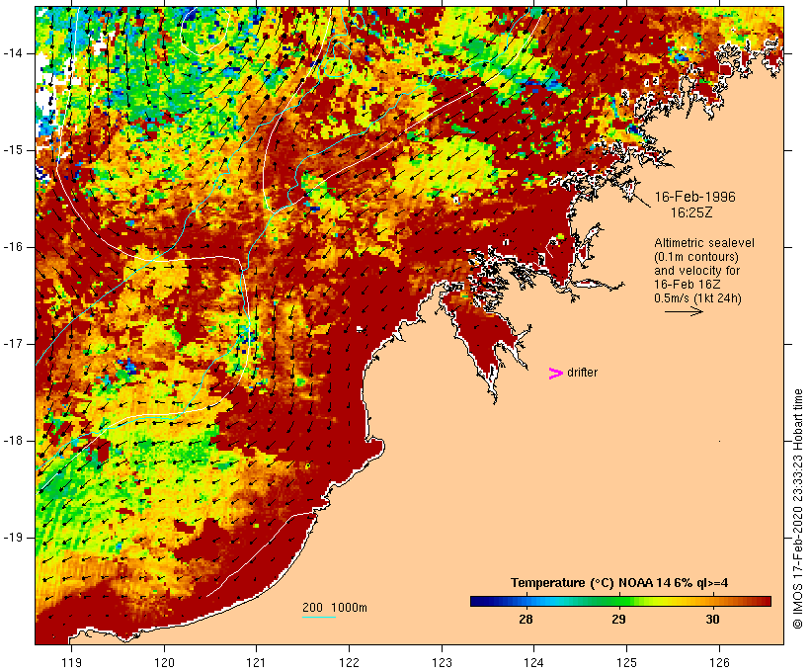Click the latitude label '-15'
The image size is (810, 672).
point(13,150)
